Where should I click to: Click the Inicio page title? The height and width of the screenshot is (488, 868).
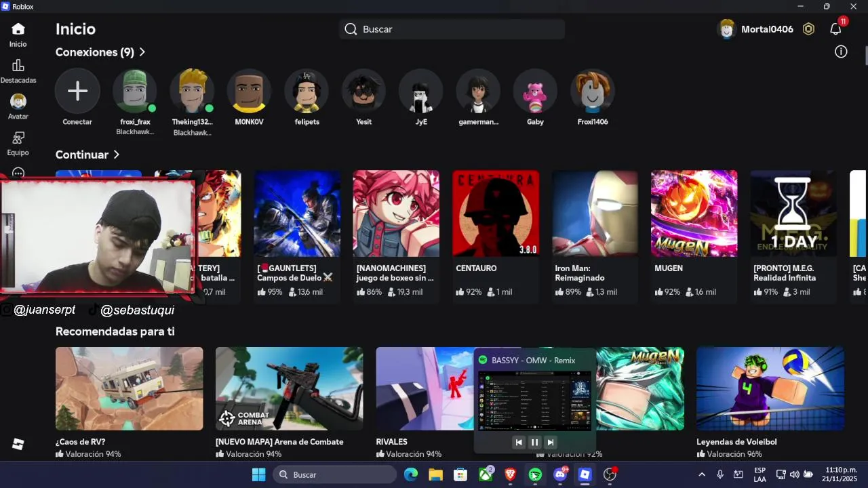[x=75, y=29]
